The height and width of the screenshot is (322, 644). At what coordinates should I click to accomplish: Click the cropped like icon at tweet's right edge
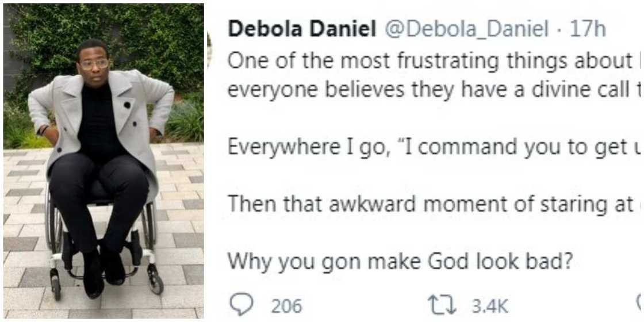click(x=641, y=304)
